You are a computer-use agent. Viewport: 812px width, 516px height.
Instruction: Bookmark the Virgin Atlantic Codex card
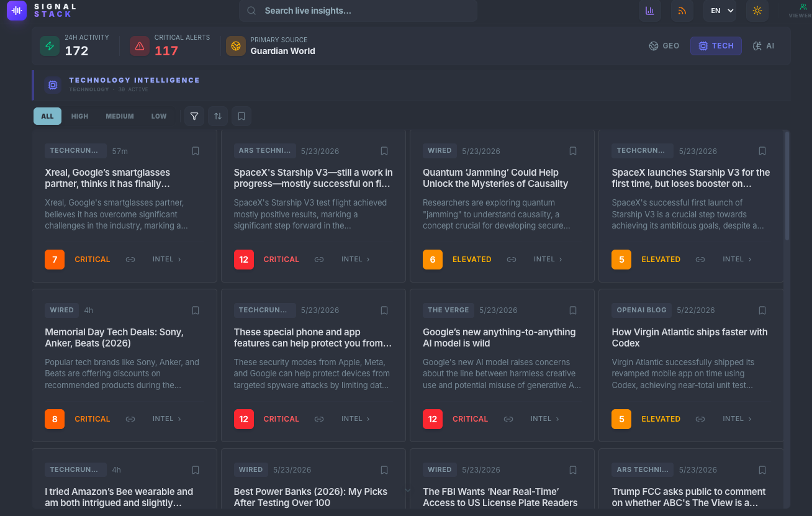tap(762, 310)
